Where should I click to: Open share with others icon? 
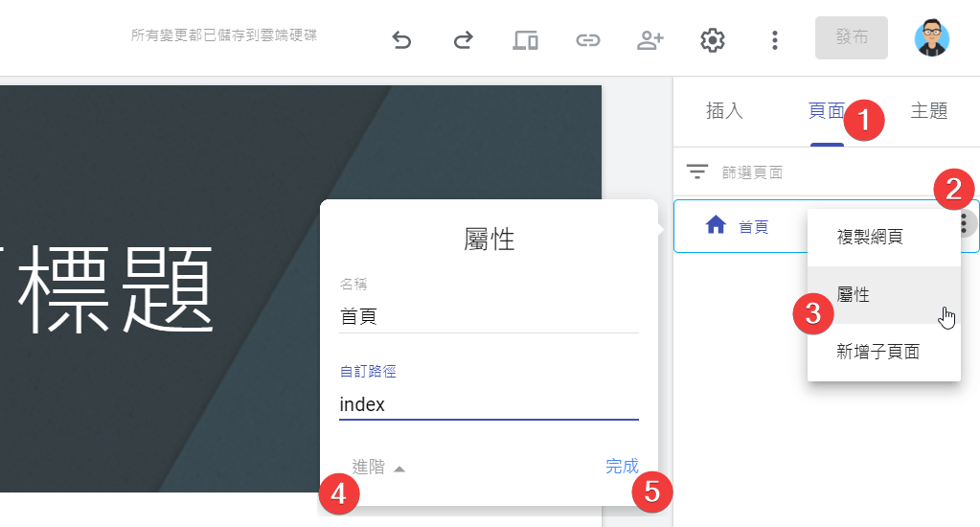650,40
